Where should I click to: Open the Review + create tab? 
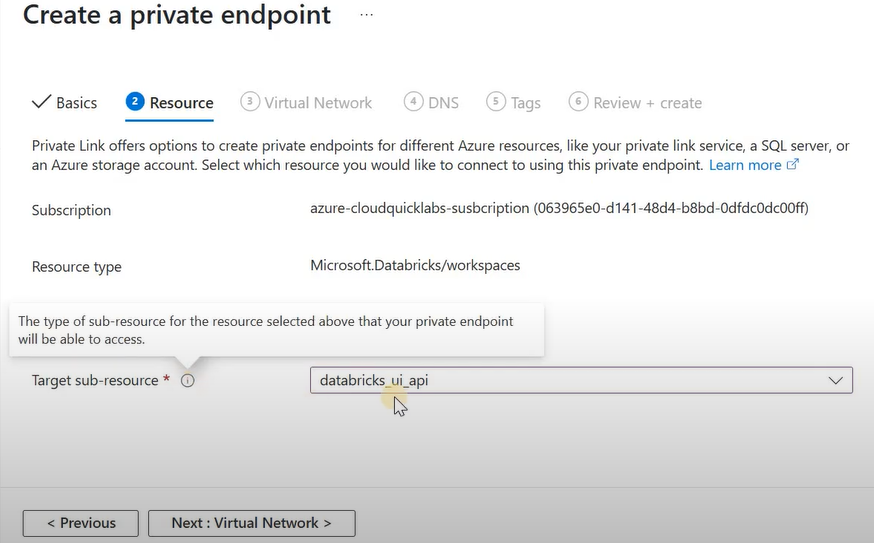click(x=647, y=103)
